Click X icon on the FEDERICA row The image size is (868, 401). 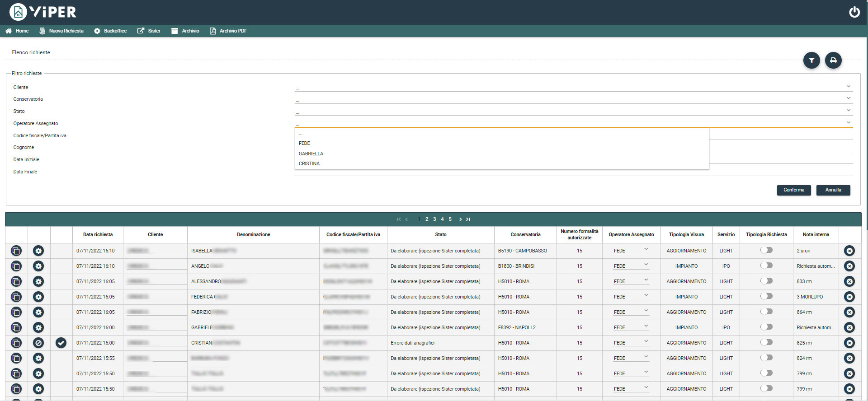(849, 297)
